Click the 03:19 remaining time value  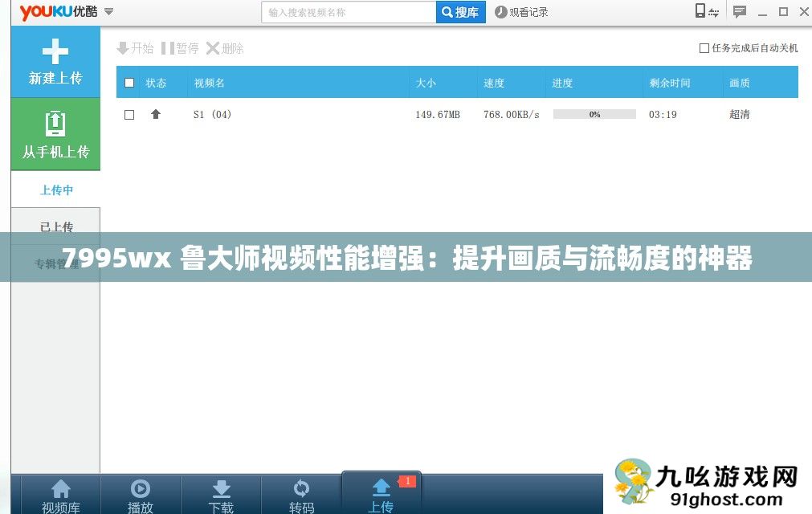click(x=663, y=114)
